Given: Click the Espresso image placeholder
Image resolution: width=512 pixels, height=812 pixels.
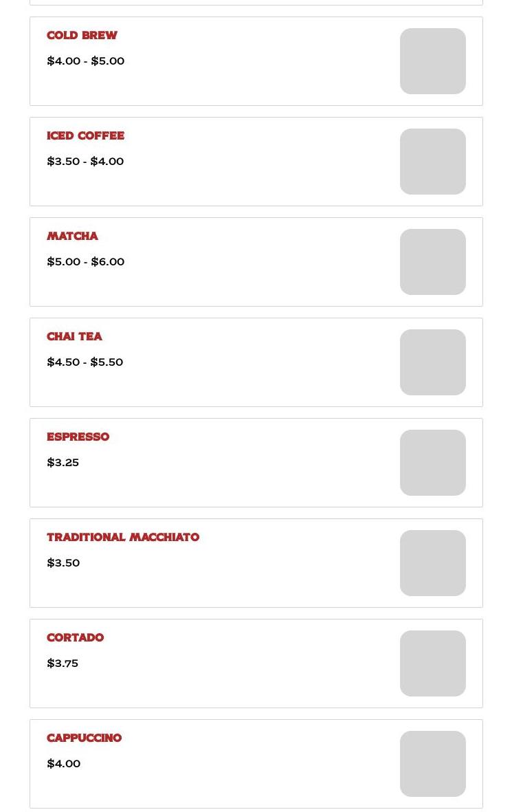Looking at the screenshot, I should point(433,463).
